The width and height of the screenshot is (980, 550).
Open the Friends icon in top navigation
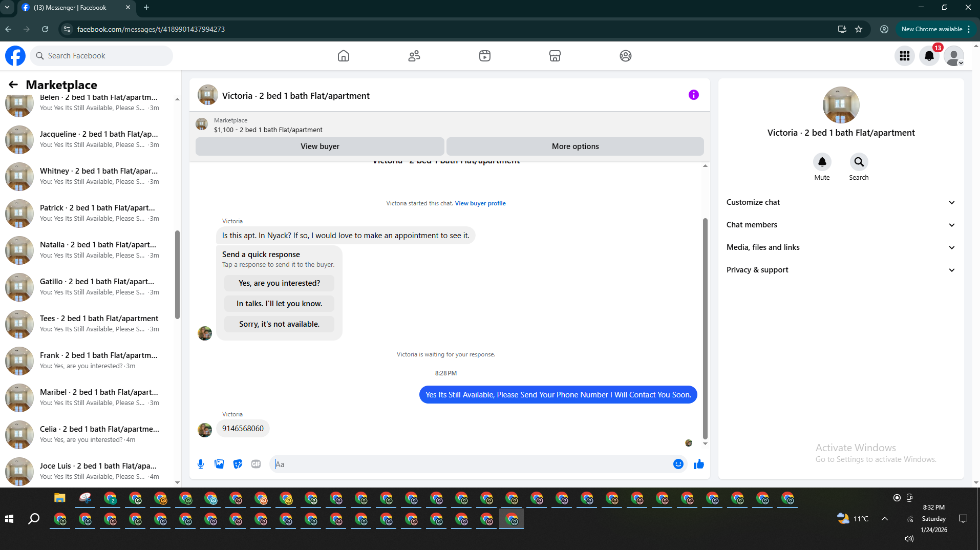click(x=414, y=56)
